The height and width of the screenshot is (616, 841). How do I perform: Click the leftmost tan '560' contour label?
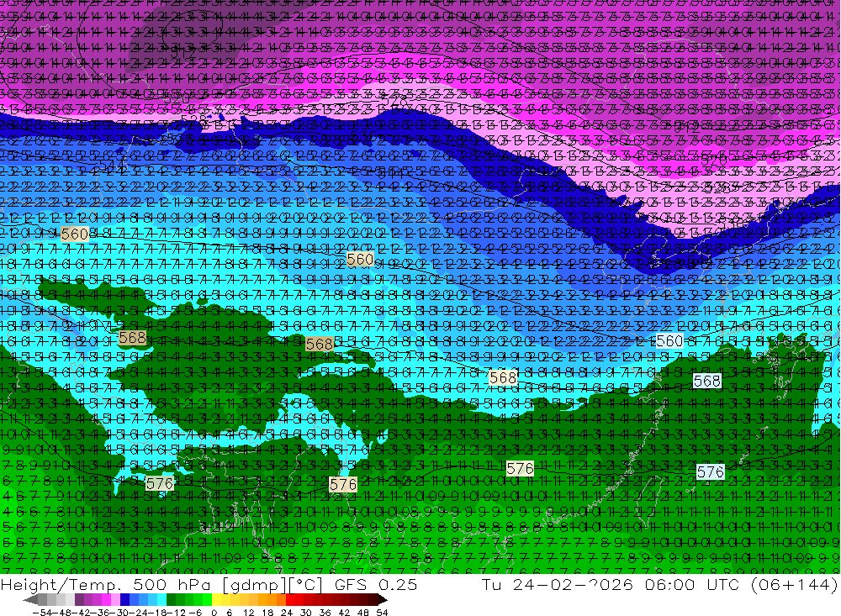click(x=75, y=234)
